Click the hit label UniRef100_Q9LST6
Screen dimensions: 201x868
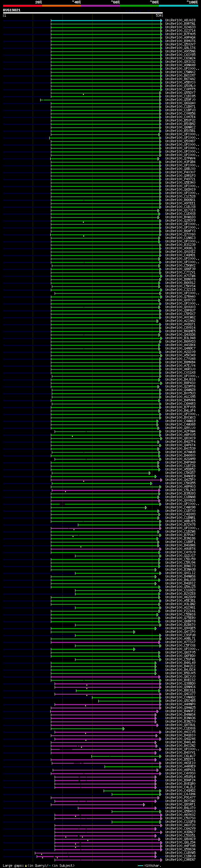coord(180,48)
